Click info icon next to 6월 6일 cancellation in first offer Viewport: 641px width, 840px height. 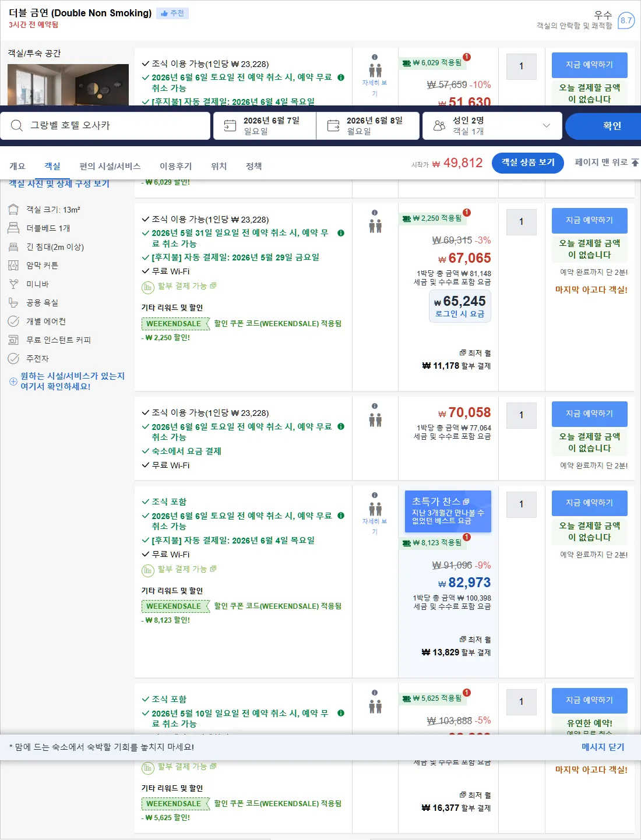pos(341,77)
